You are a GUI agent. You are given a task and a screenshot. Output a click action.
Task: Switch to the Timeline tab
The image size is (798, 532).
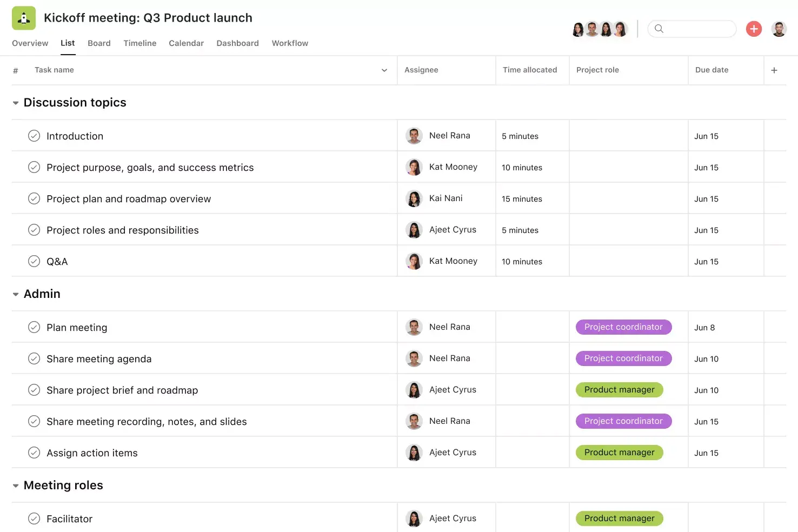[x=139, y=43]
